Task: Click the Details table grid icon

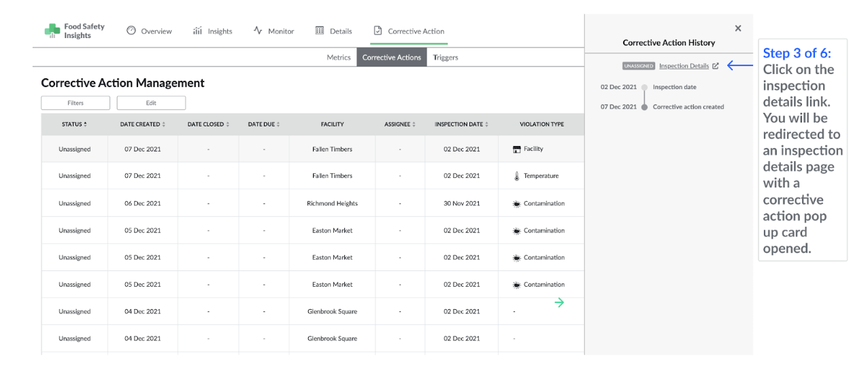Action: coord(320,31)
